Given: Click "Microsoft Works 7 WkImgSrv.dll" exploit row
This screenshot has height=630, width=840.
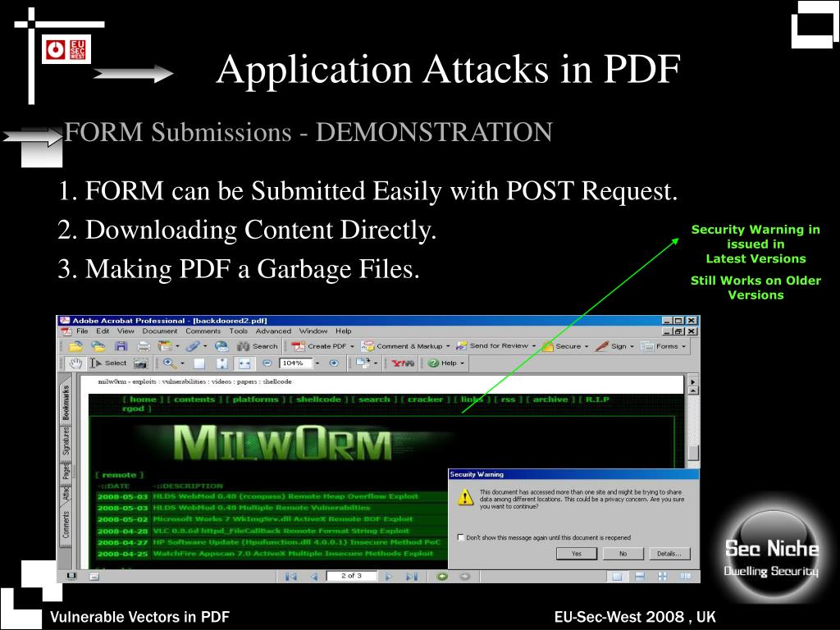Looking at the screenshot, I should coord(271,519).
